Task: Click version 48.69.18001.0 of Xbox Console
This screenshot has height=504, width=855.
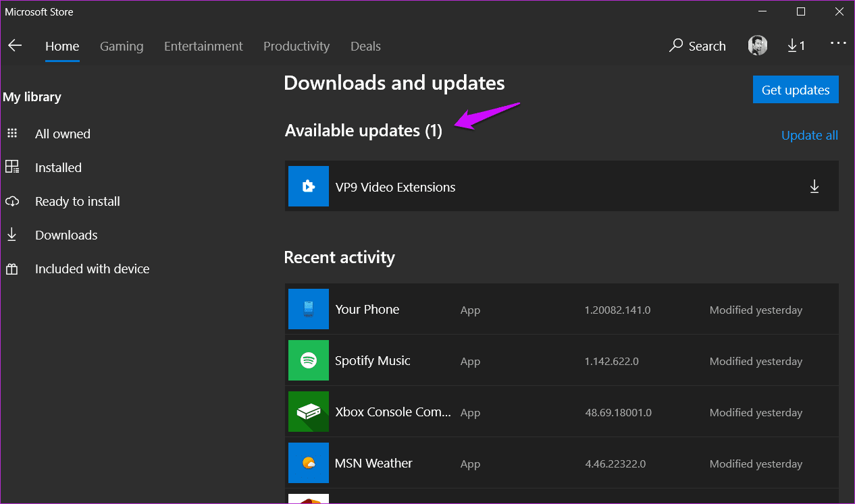Action: point(618,413)
